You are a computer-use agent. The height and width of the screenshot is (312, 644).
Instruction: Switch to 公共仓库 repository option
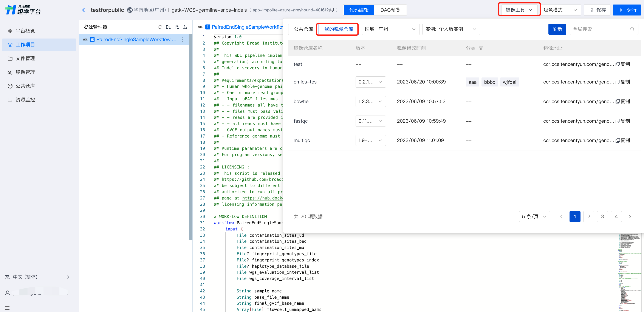pos(303,29)
